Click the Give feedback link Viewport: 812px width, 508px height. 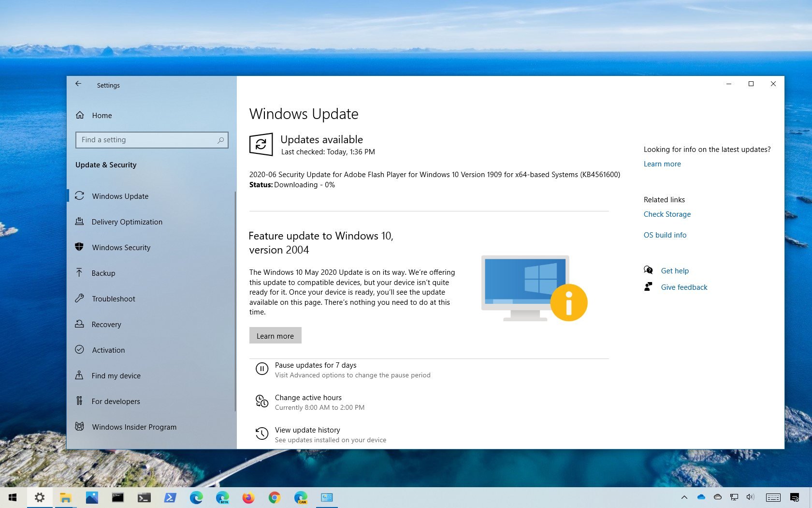(x=684, y=287)
